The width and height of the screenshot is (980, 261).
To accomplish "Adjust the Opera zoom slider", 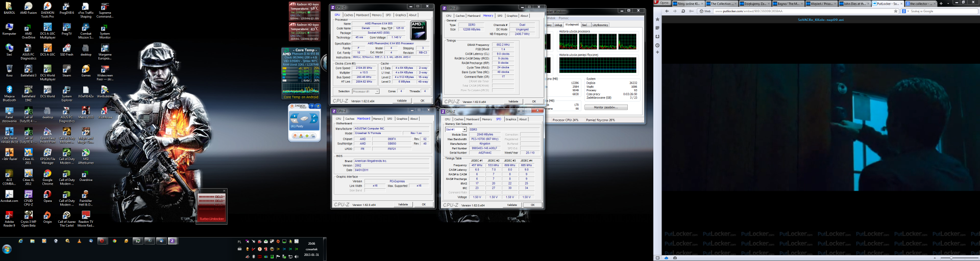I will 951,258.
